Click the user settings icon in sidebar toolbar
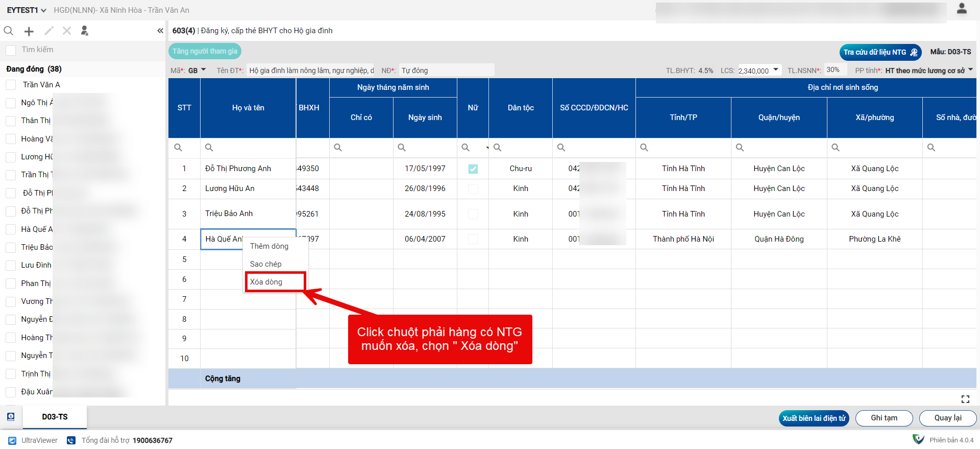The width and height of the screenshot is (980, 449). 85,31
